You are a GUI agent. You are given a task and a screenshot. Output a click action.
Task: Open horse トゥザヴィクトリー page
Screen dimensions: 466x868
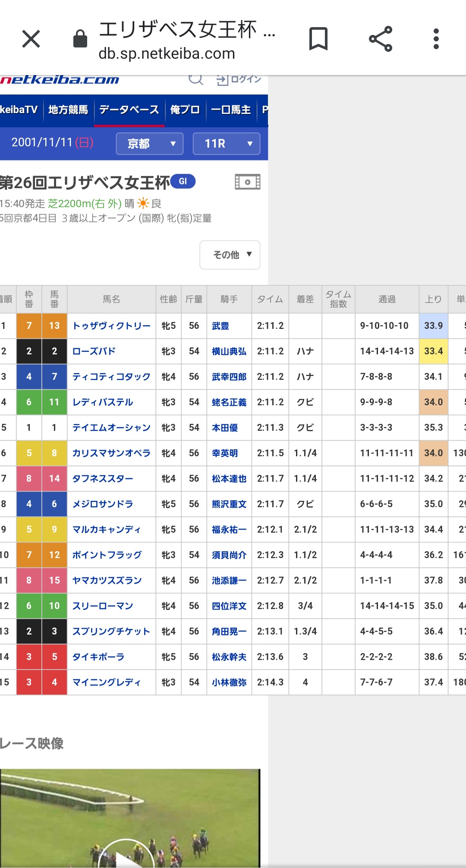111,326
